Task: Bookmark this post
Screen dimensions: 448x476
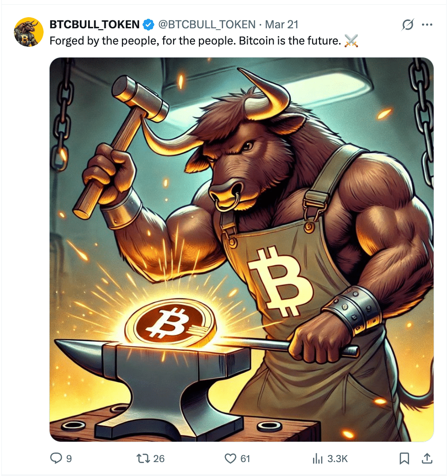Action: [404, 458]
